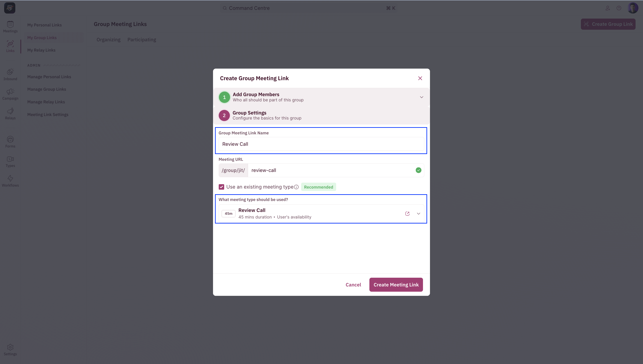The image size is (643, 364).
Task: Close the Create Group Meeting Link dialog
Action: [420, 78]
